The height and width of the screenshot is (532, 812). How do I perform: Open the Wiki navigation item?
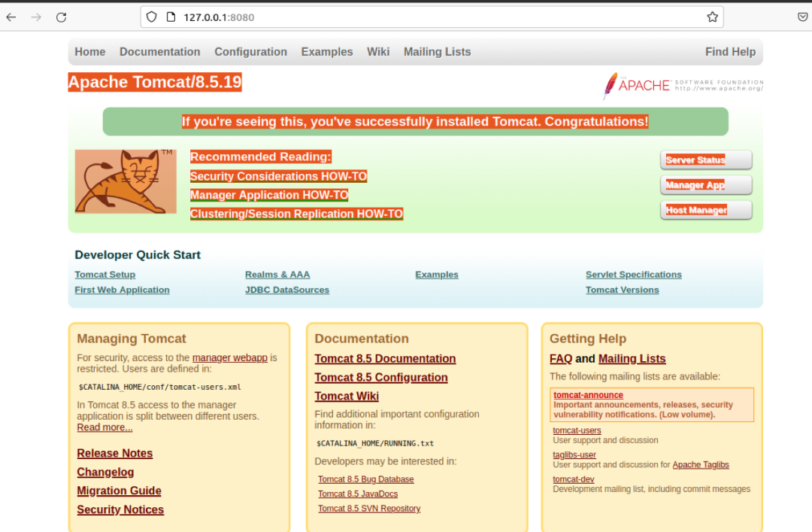[x=378, y=52]
